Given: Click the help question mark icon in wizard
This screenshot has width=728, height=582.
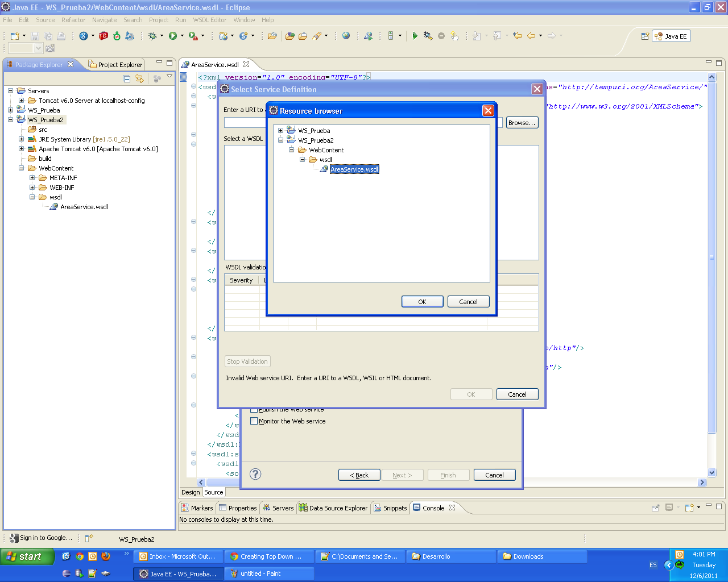Looking at the screenshot, I should 256,474.
